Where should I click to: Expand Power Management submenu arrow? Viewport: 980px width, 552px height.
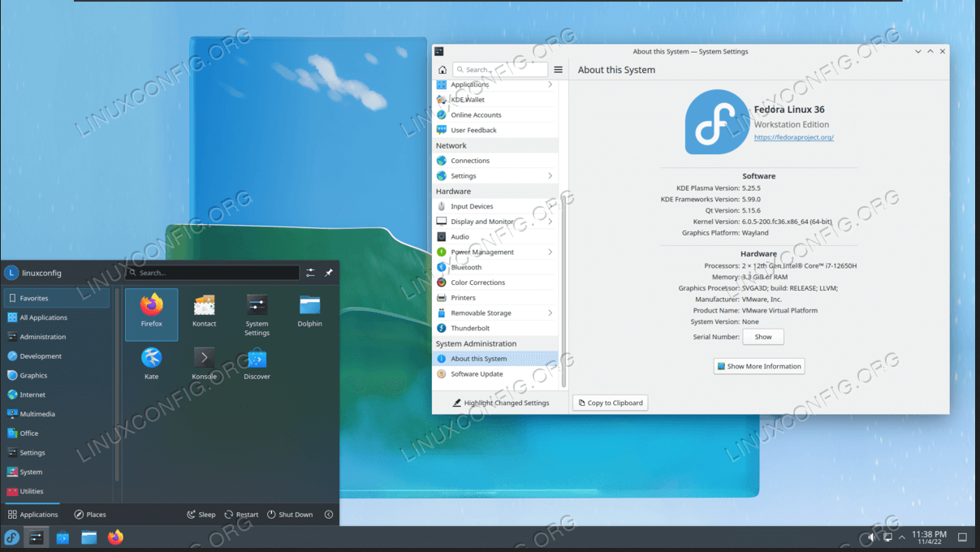[x=550, y=252]
